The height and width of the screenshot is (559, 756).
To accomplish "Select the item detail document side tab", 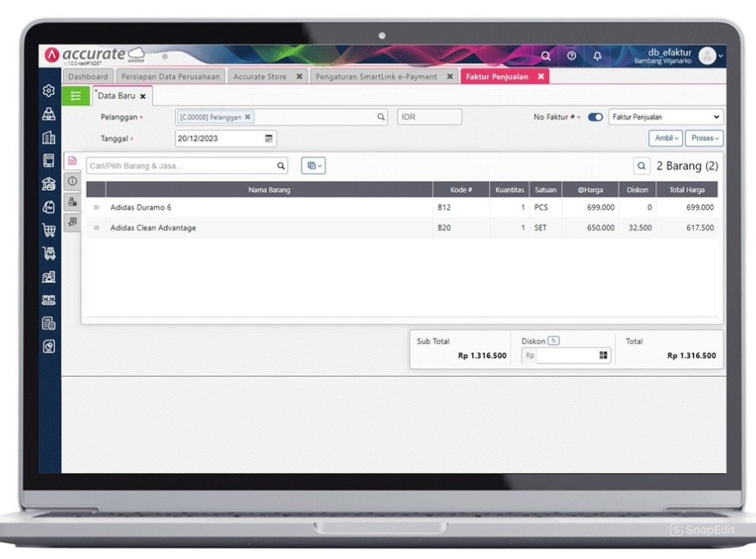I will pyautogui.click(x=72, y=160).
